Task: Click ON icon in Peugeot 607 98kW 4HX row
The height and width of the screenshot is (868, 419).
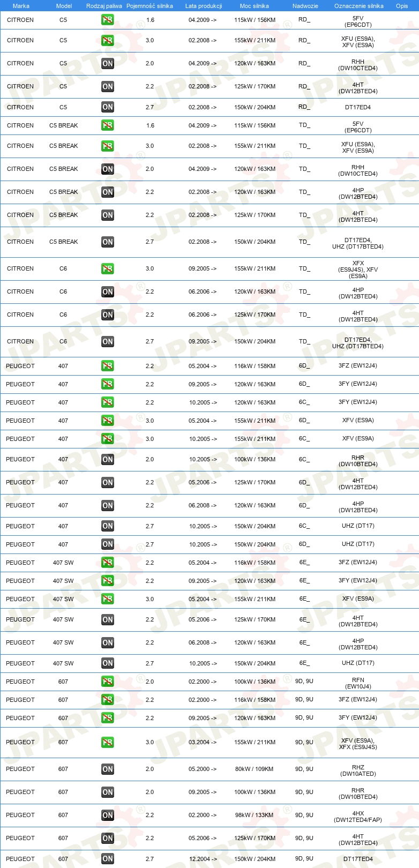Action: (107, 815)
